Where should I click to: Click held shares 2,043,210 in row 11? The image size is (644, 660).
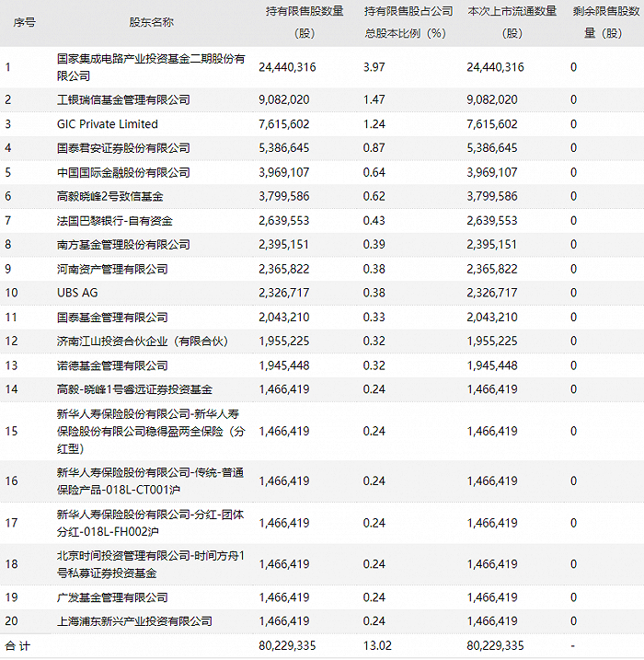pos(284,318)
